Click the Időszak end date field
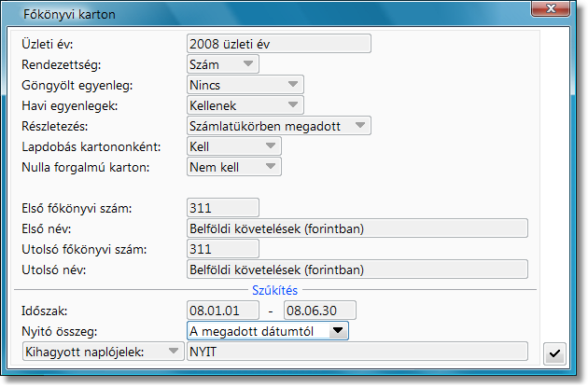Screen dimensions: 588x387 [x=320, y=310]
